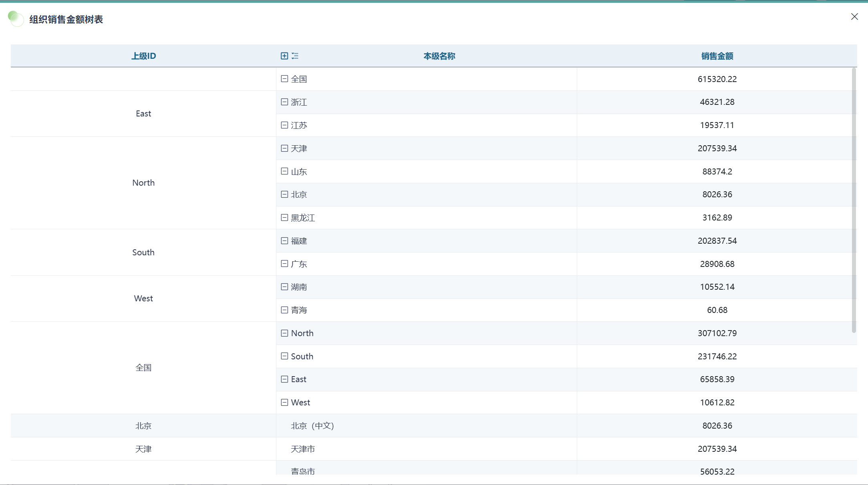Close the 组织销售金额树表 dialog
This screenshot has height=485, width=868.
(x=854, y=16)
